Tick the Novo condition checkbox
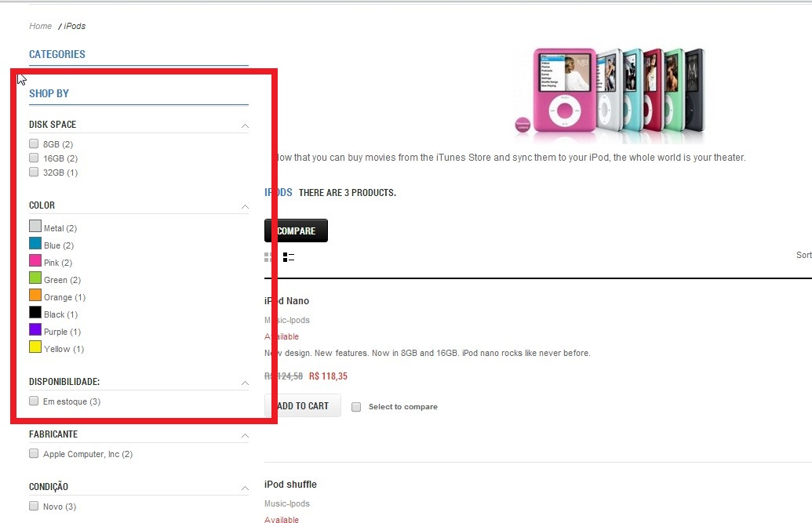The image size is (812, 523). point(34,506)
